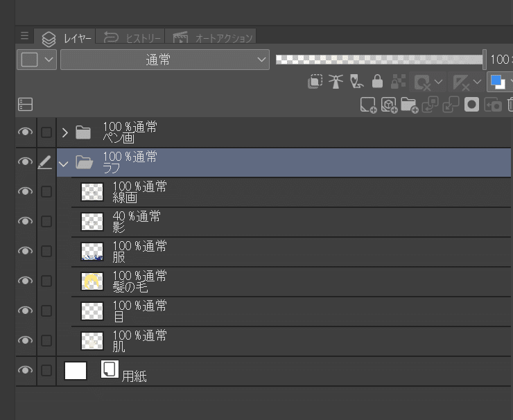Toggle lock layer padlock icon
Screen dimensions: 513x420
pyautogui.click(x=377, y=81)
